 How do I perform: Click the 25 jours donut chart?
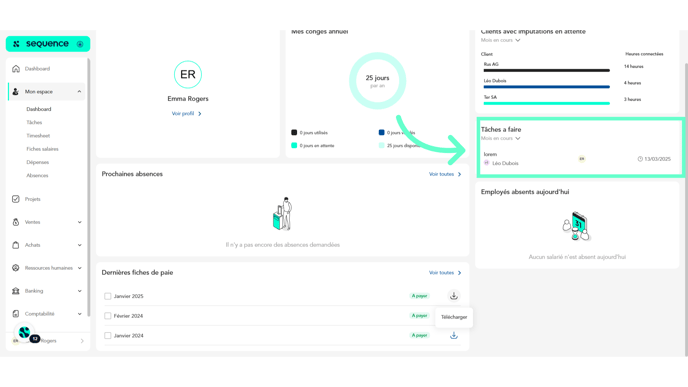click(x=377, y=81)
